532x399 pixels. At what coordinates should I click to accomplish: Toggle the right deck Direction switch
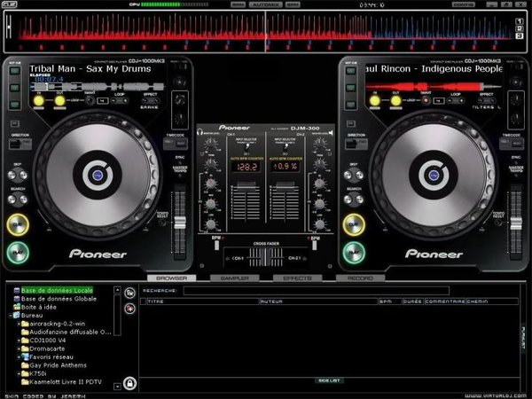click(356, 145)
